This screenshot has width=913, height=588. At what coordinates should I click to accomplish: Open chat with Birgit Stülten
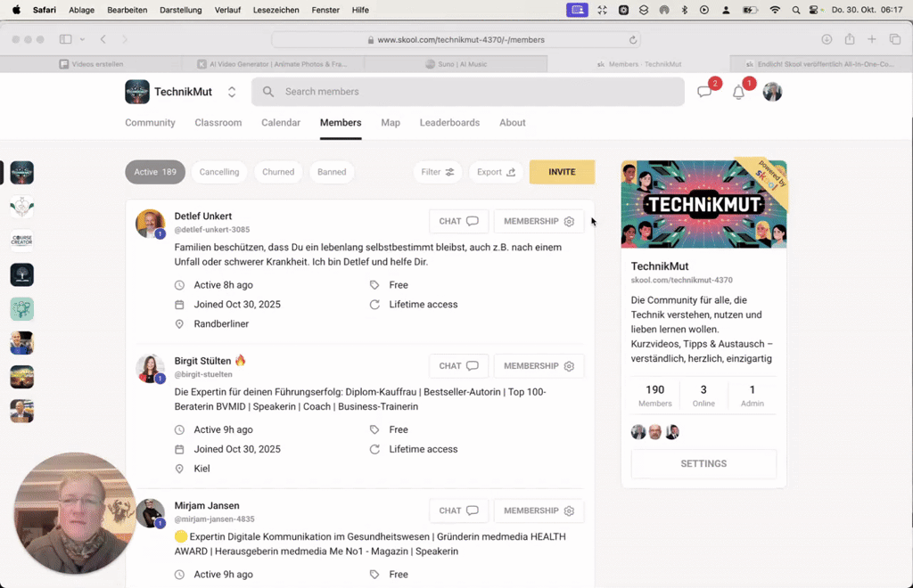458,366
